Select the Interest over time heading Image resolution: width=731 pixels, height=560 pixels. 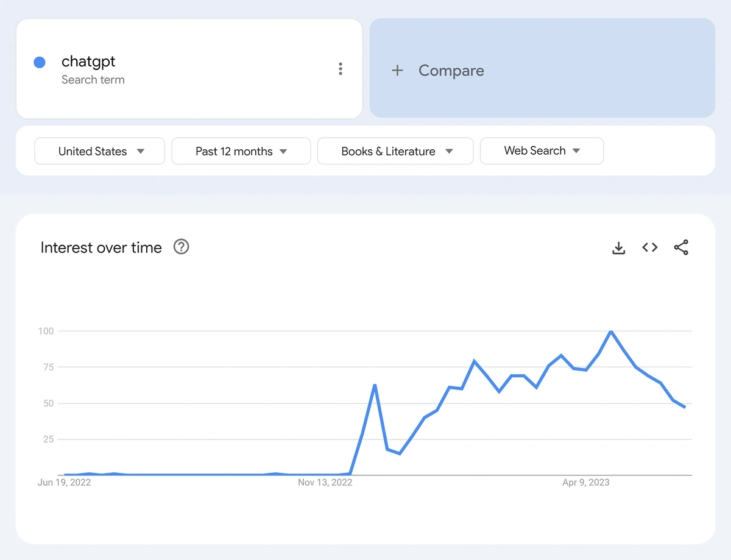coord(101,247)
